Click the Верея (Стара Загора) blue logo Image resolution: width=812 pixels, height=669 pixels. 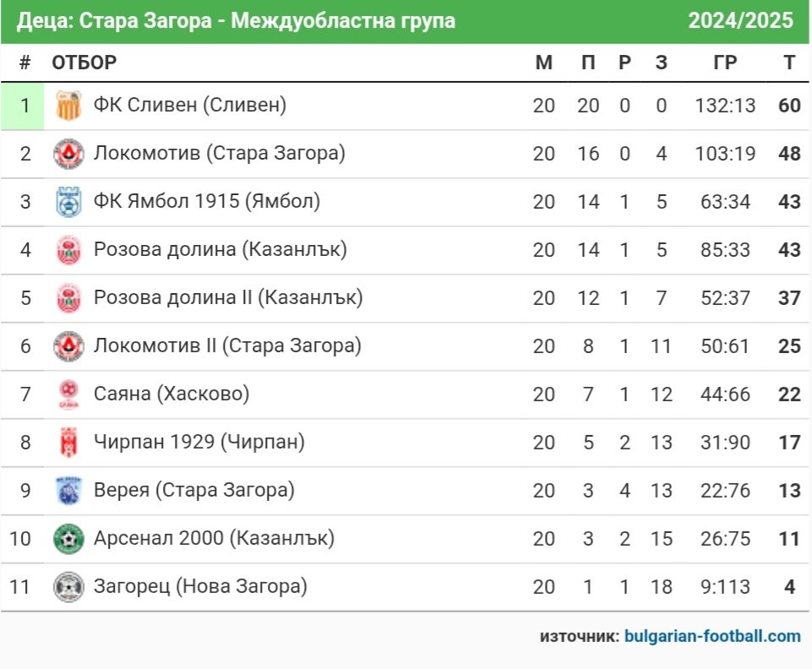click(68, 491)
